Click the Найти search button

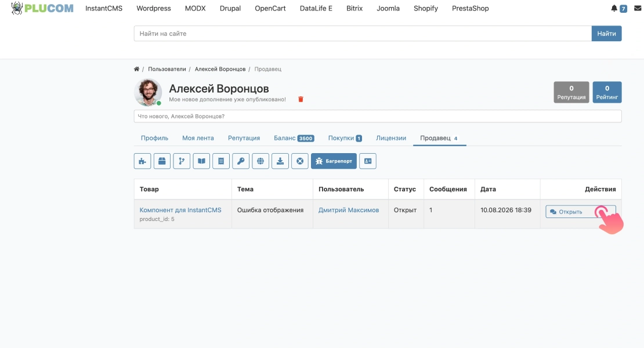click(607, 34)
